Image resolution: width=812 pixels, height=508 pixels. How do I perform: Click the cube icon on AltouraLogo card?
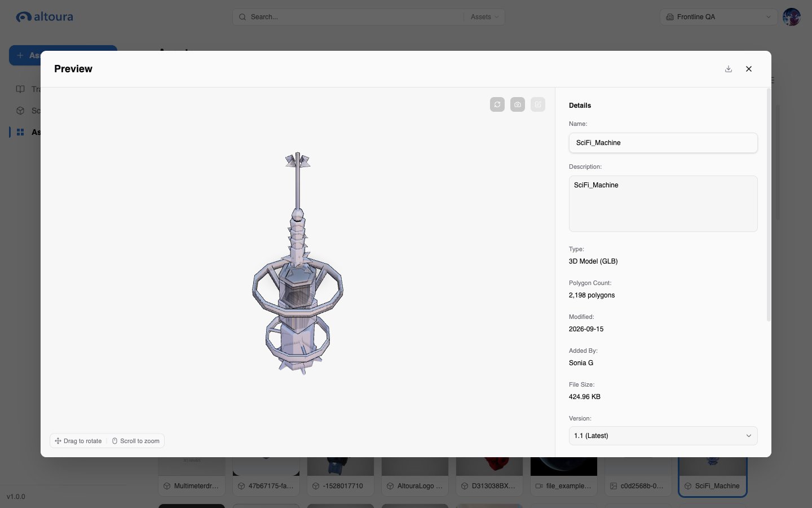(390, 486)
